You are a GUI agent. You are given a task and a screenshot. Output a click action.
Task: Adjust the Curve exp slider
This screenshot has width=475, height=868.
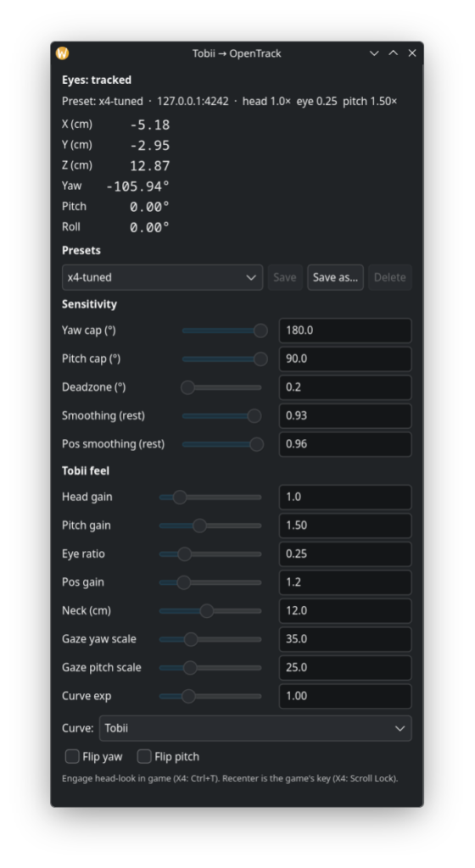(210, 696)
